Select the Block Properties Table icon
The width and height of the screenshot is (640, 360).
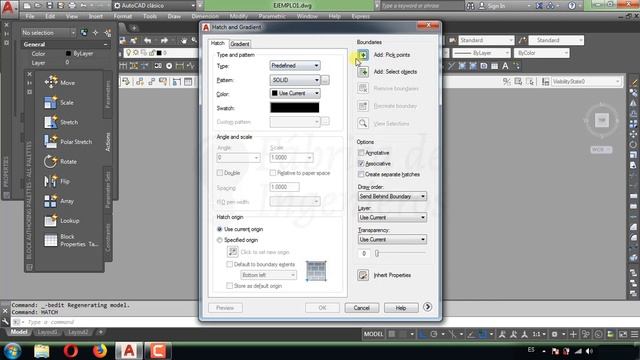coord(51,240)
